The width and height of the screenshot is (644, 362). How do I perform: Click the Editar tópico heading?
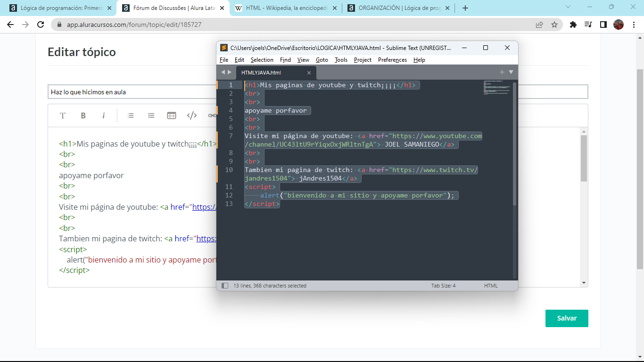coord(82,52)
